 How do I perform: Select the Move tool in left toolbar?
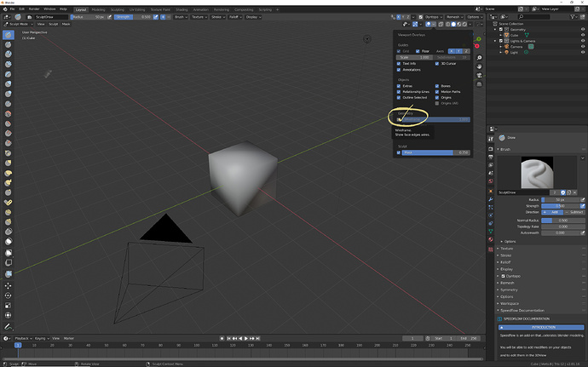pos(9,285)
